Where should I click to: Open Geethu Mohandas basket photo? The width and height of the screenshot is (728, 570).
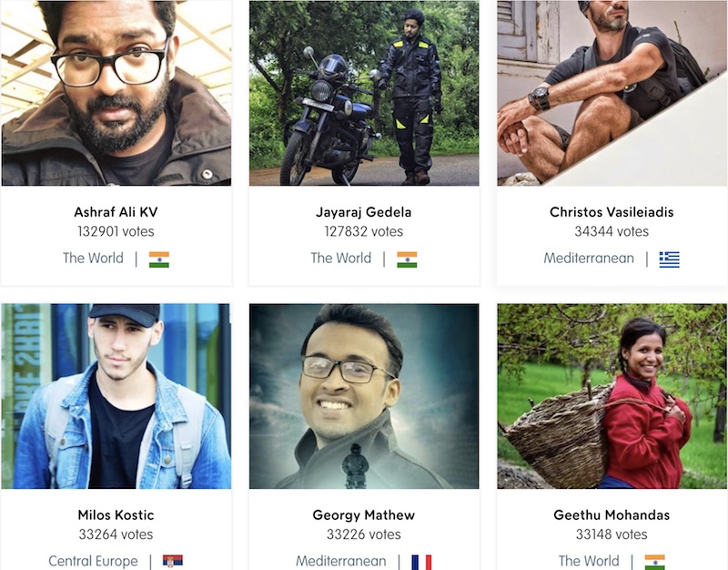pos(612,396)
